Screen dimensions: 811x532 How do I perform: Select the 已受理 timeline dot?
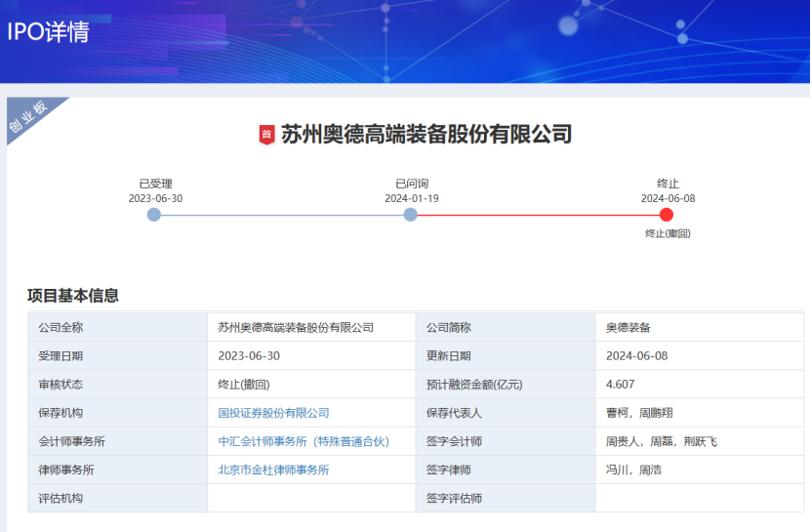click(x=154, y=215)
